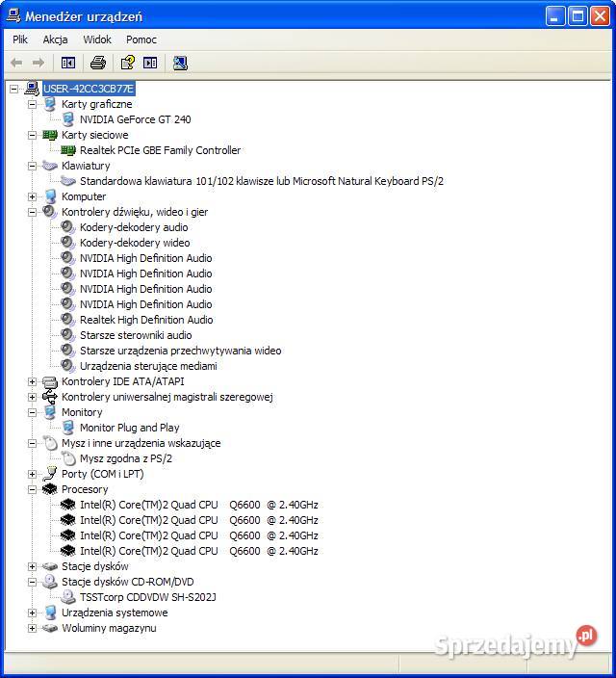This screenshot has width=616, height=678.
Task: Click the speaker icon next to Realtek High Definition Audio
Action: (68, 320)
